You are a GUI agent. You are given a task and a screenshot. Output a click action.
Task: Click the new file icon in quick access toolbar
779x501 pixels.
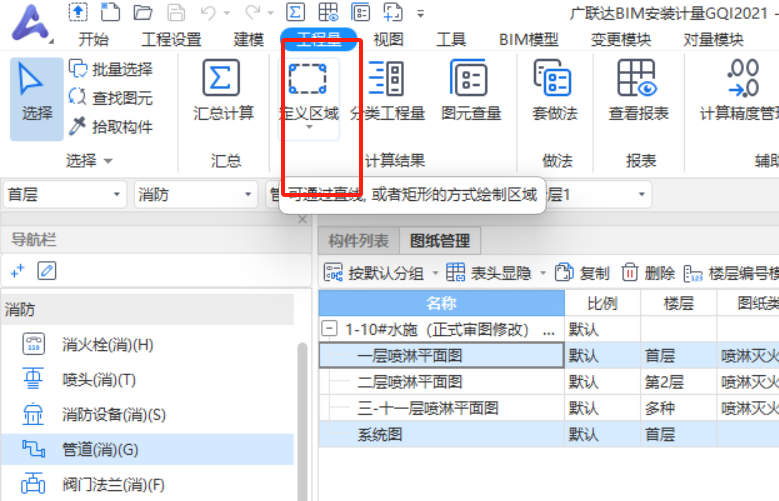(x=110, y=12)
